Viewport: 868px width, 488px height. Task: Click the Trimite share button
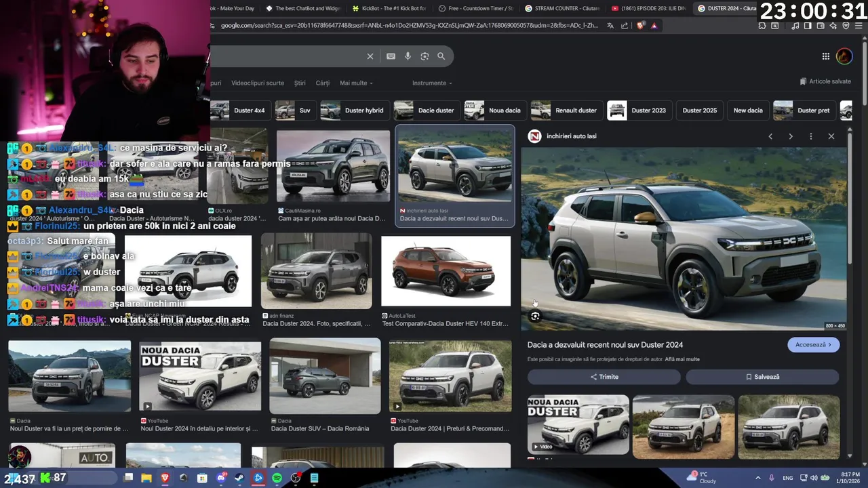click(604, 377)
